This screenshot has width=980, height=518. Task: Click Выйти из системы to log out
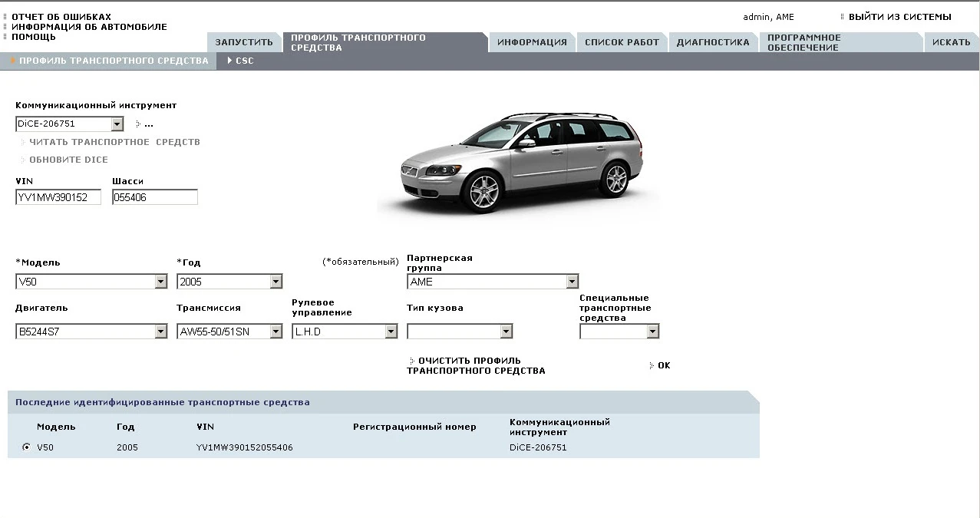click(x=899, y=17)
